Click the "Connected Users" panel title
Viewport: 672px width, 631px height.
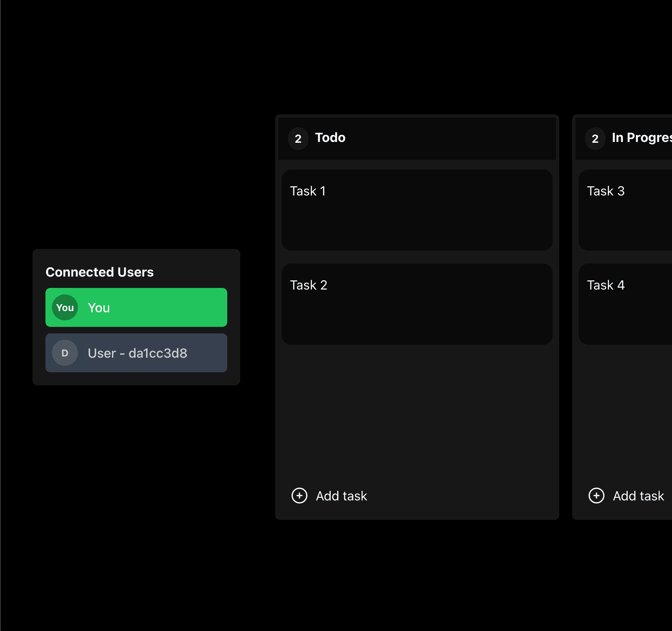pyautogui.click(x=99, y=272)
